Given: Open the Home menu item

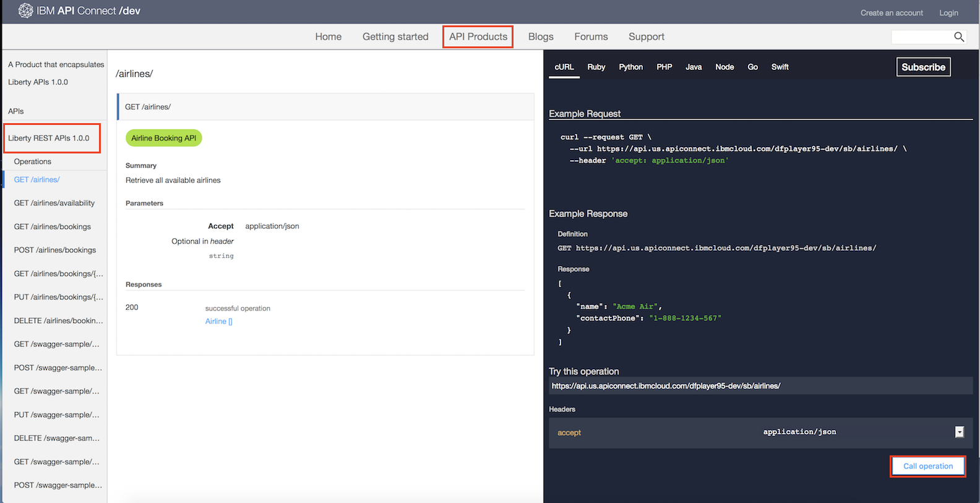Looking at the screenshot, I should tap(328, 37).
